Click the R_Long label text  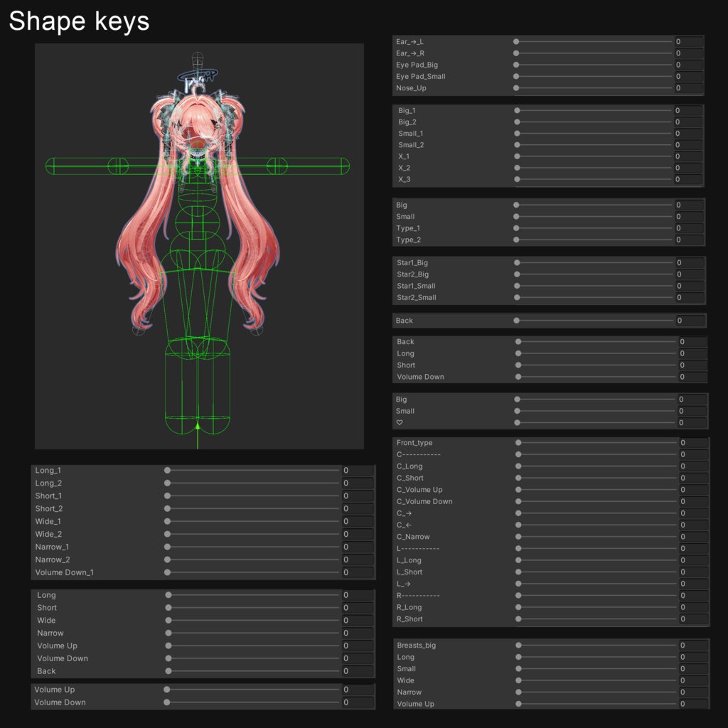[409, 607]
